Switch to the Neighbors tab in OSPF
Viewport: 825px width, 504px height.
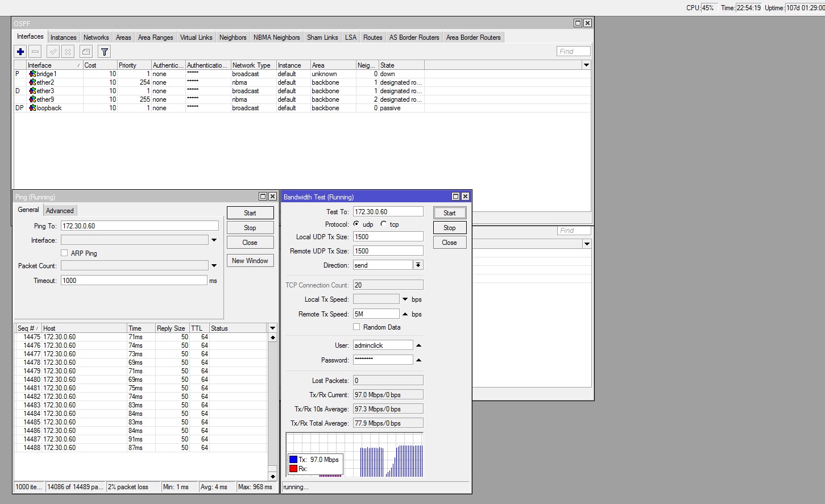pyautogui.click(x=233, y=38)
